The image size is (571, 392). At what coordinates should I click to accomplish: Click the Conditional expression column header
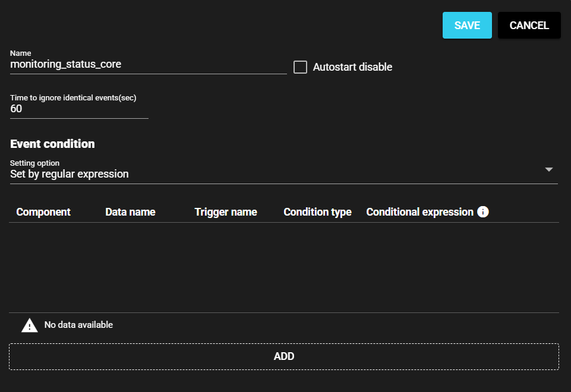[419, 212]
